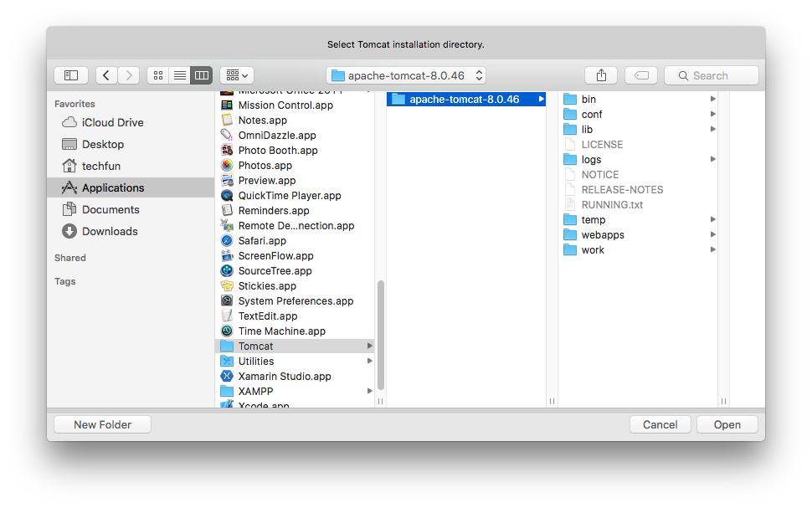
Task: Select TextEdit.app
Action: click(x=296, y=316)
